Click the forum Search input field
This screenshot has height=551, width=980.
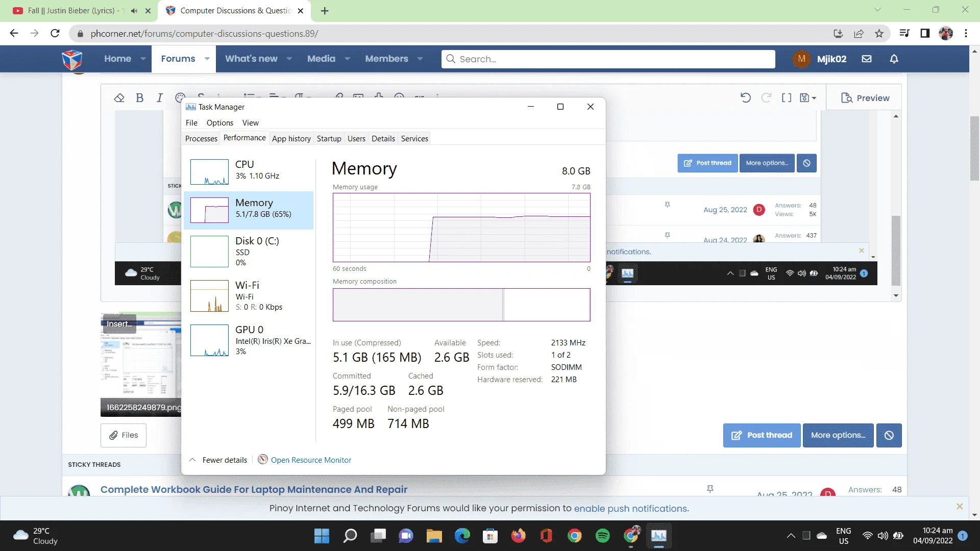[608, 59]
